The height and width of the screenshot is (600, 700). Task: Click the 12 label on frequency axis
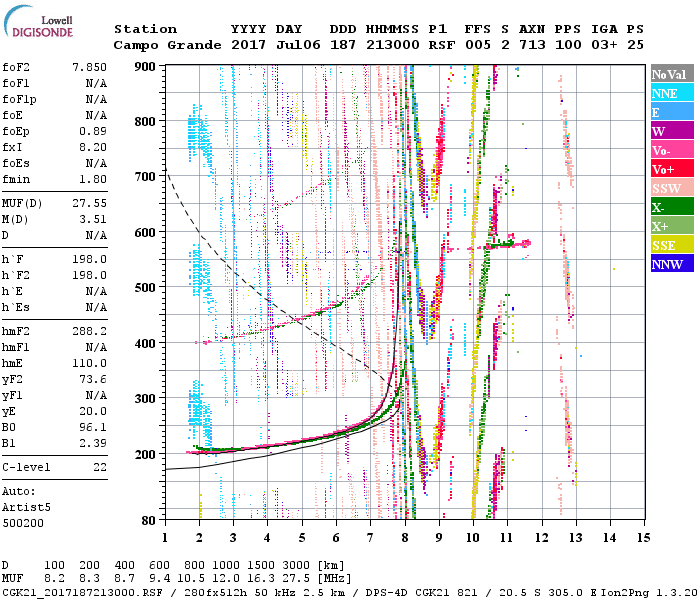[x=542, y=538]
